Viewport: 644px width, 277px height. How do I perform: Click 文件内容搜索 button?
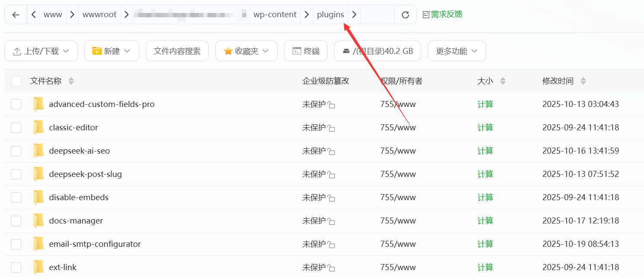[x=177, y=51]
